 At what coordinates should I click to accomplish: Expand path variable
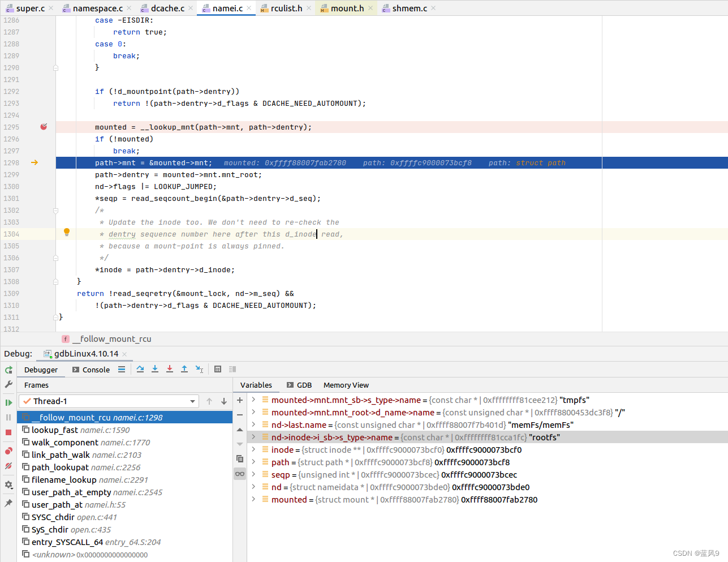(x=253, y=462)
